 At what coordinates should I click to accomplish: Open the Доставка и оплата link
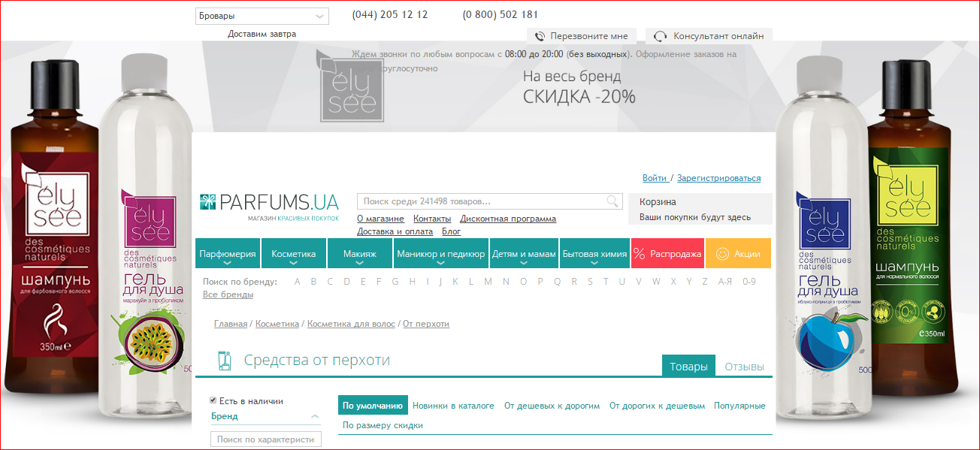point(395,231)
